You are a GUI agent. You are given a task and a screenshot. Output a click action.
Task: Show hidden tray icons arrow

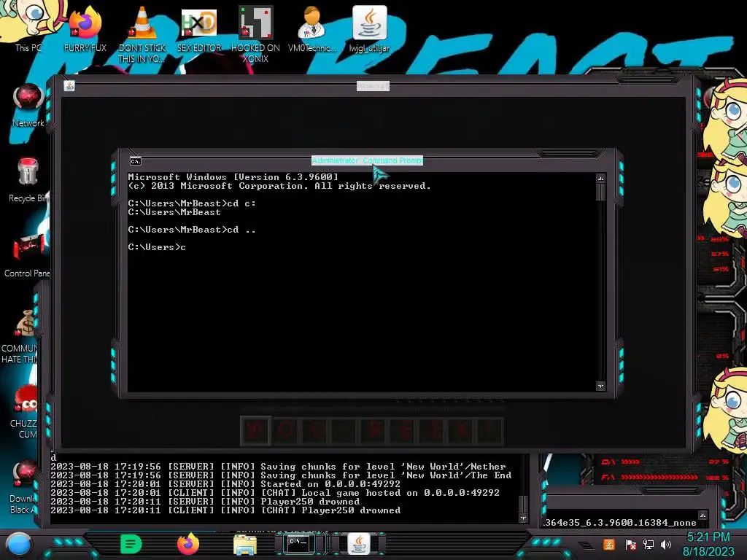click(587, 545)
